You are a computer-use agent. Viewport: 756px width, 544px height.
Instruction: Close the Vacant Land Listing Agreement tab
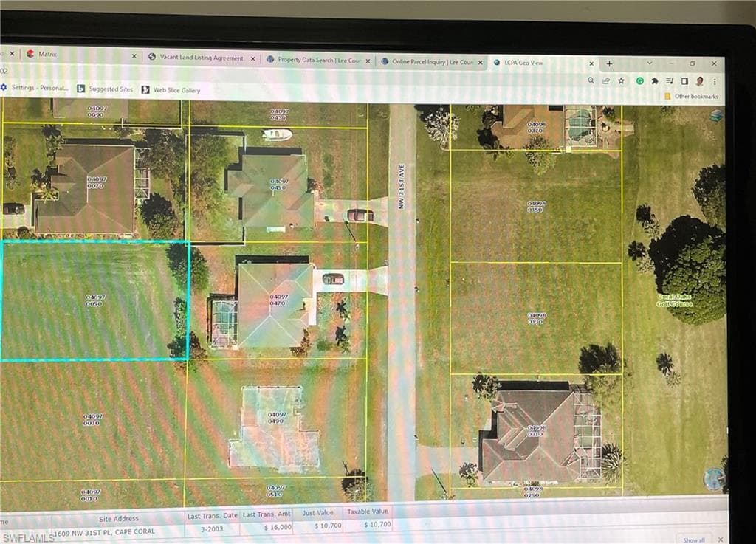[252, 59]
